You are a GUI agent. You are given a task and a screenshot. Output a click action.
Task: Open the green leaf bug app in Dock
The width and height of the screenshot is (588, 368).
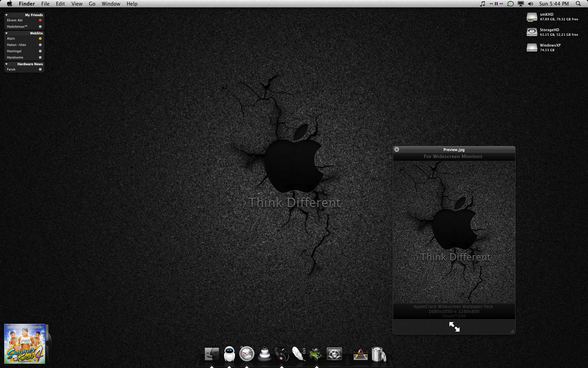coord(316,354)
